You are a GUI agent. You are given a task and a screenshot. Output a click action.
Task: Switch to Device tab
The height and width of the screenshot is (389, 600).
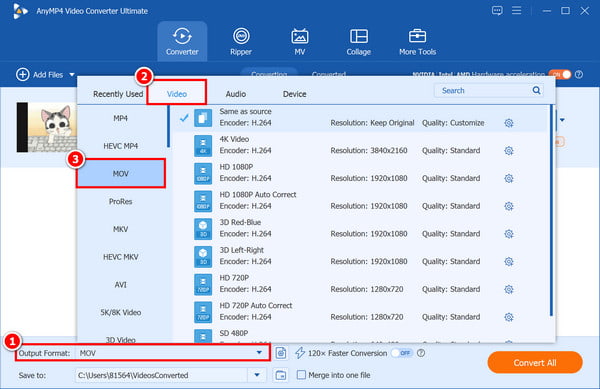click(295, 94)
